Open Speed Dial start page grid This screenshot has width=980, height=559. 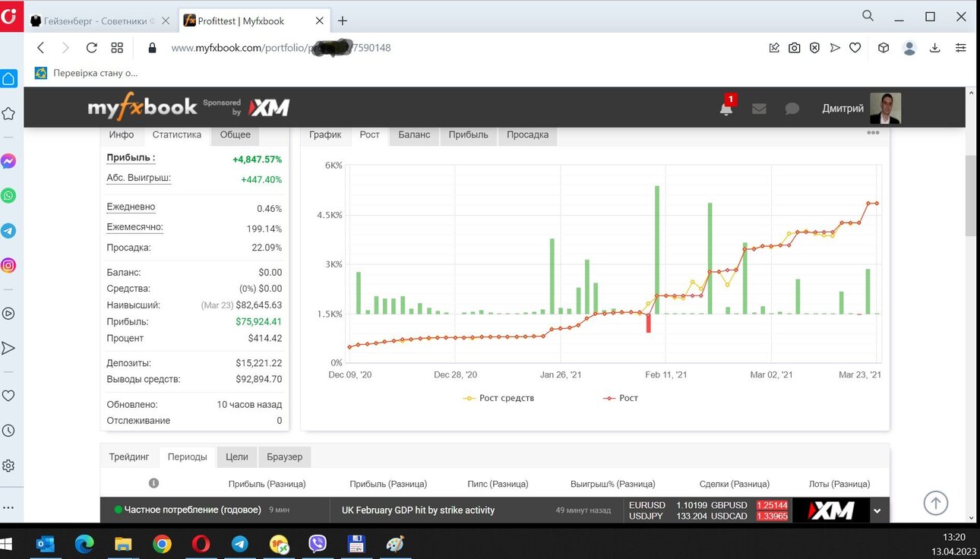(x=117, y=48)
